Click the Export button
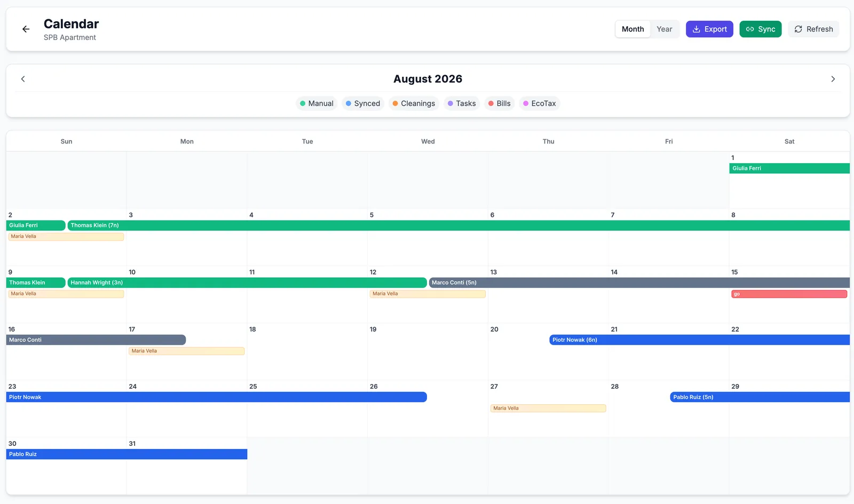Viewport: 854px width, 504px height. coord(709,29)
